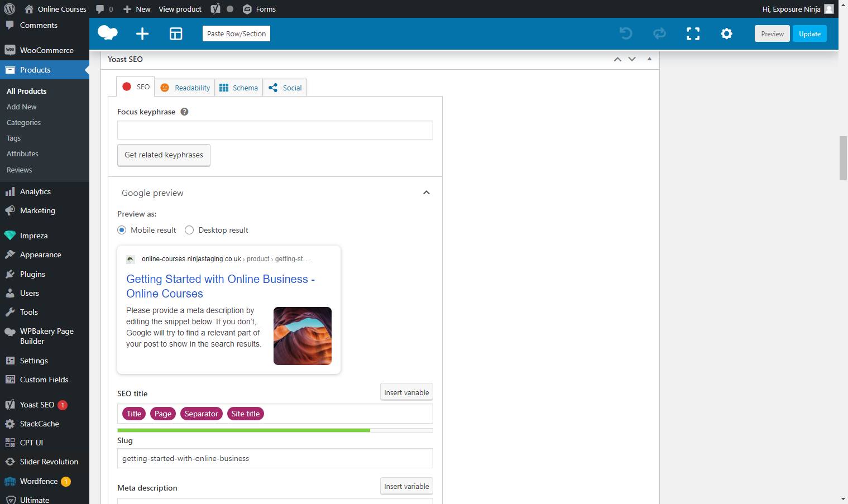Move the Yoast SEO box down
848x504 pixels.
click(631, 59)
